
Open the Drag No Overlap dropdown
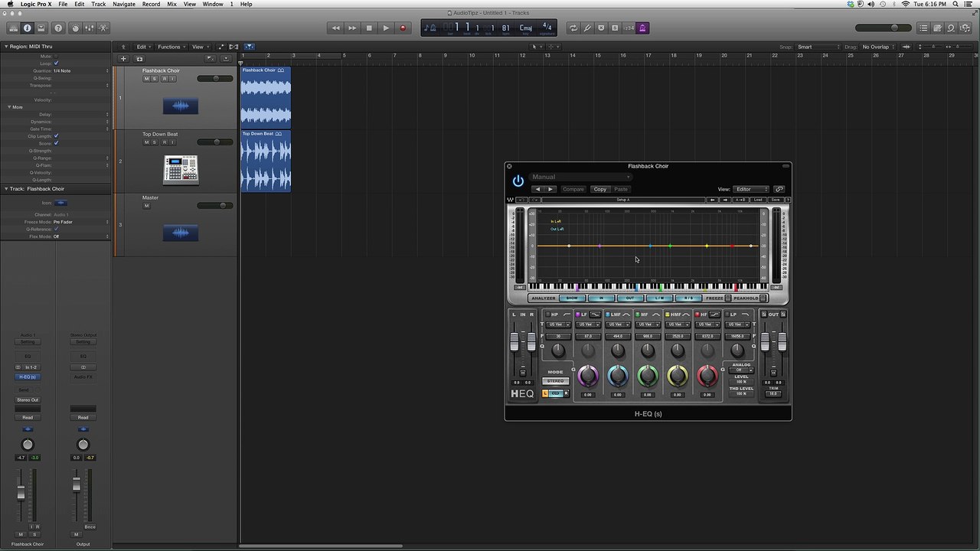(x=878, y=47)
